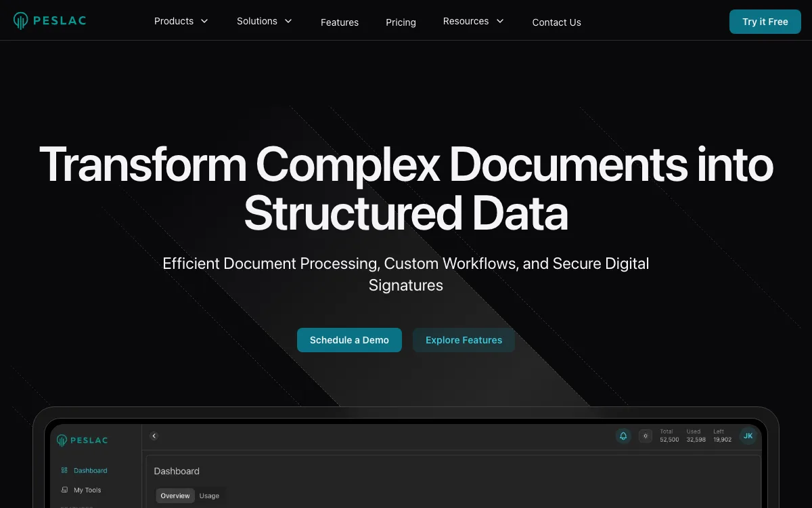
Task: Click the Peslac logo in the header
Action: point(50,21)
